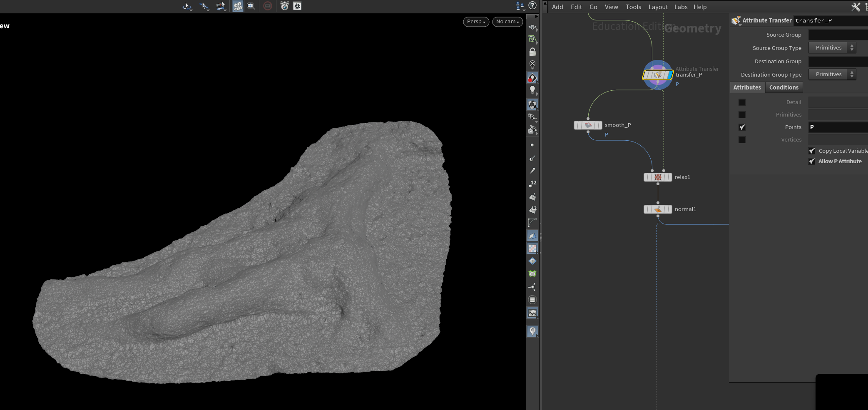Click the lock icon in the display toolbar
This screenshot has width=868, height=410.
pos(532,52)
